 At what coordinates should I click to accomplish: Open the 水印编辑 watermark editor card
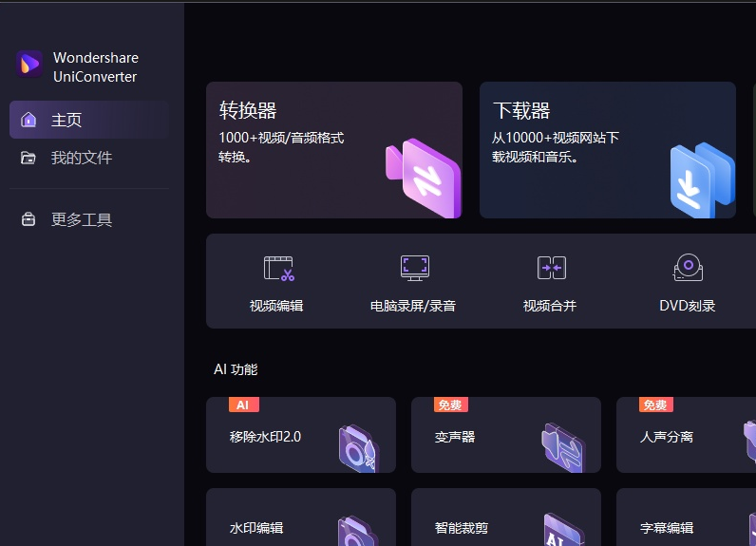301,518
